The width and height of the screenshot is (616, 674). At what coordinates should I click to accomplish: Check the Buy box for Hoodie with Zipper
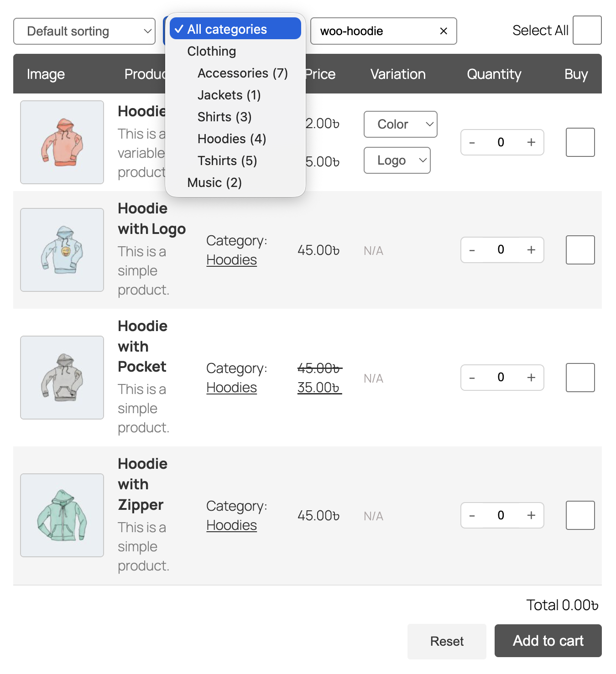[x=580, y=515]
